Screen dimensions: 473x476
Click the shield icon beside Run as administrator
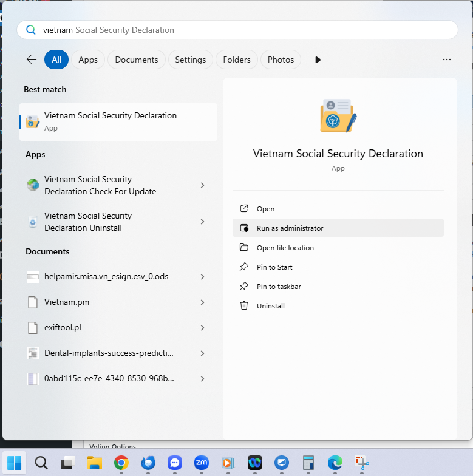(x=244, y=228)
